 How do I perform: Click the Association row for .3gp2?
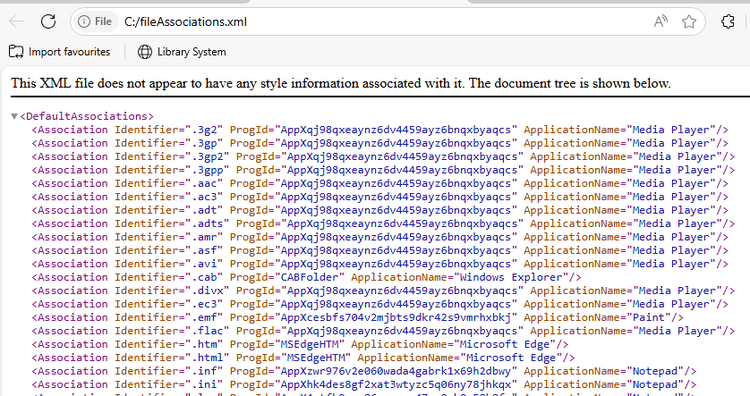tap(383, 156)
